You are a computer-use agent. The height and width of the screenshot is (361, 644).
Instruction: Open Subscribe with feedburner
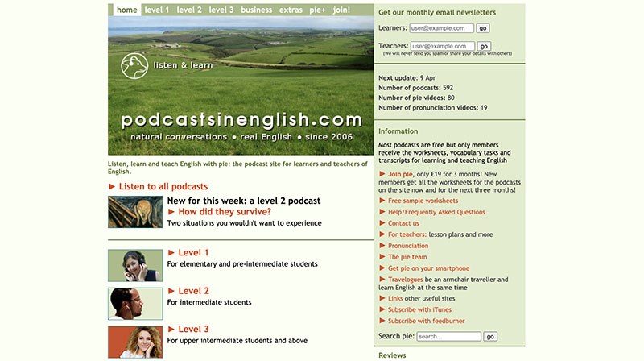427,321
